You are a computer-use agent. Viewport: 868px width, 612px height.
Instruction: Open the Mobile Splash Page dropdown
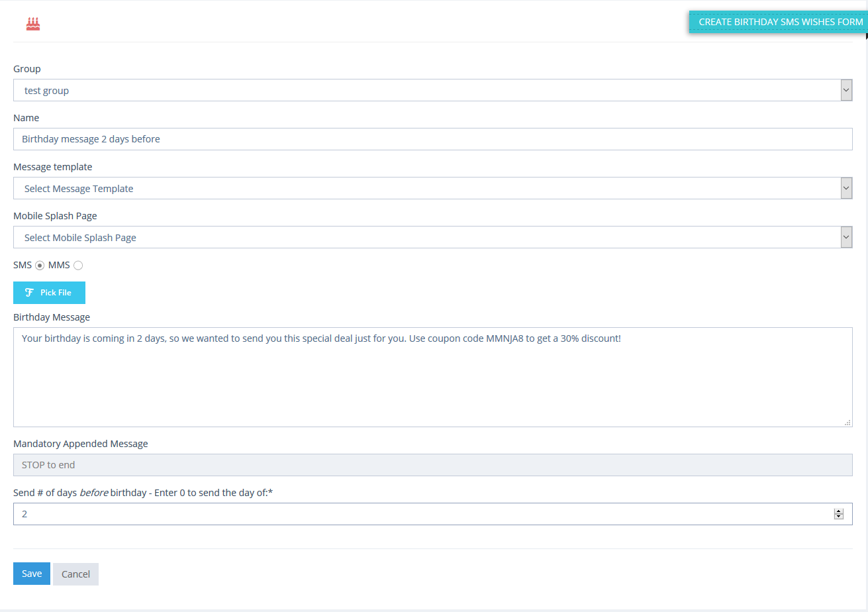click(x=432, y=238)
